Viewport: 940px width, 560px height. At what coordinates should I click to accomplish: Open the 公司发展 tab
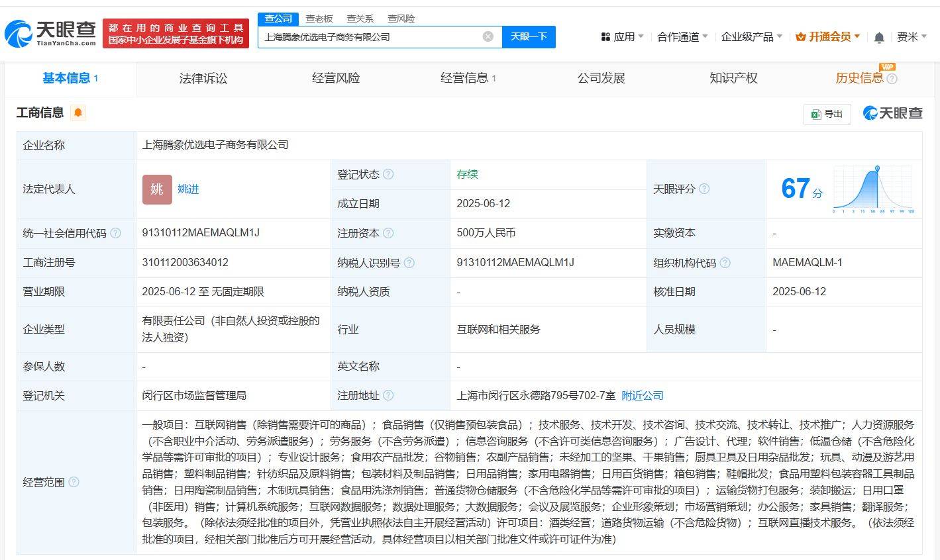[x=601, y=78]
